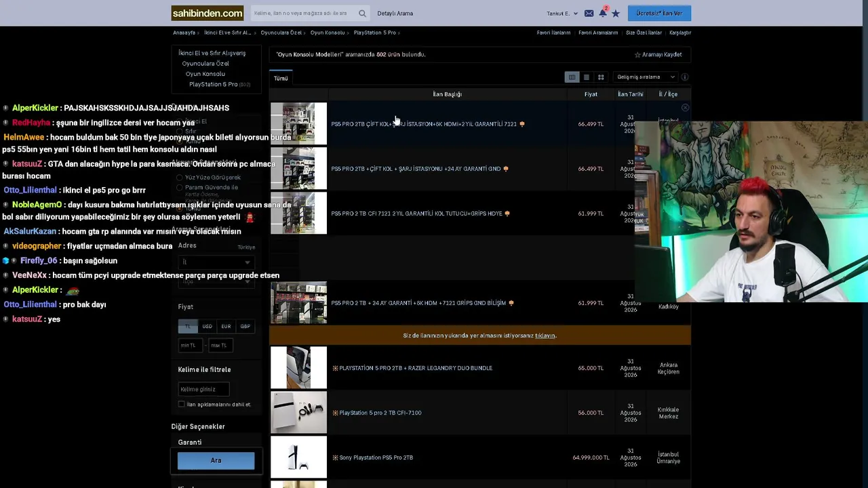The image size is (868, 488).
Task: Click the Ücretsiz İlan Ver button
Action: click(659, 14)
